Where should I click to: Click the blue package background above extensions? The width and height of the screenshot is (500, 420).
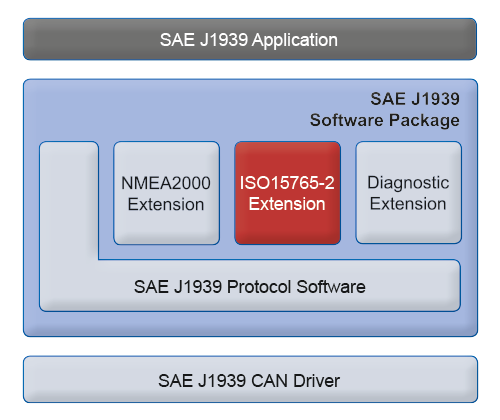pos(167,110)
